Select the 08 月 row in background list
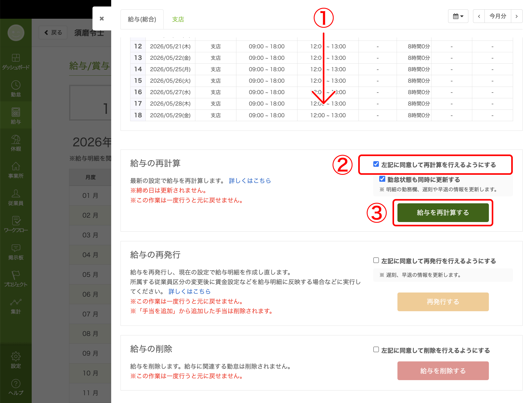The height and width of the screenshot is (403, 532). tap(90, 334)
